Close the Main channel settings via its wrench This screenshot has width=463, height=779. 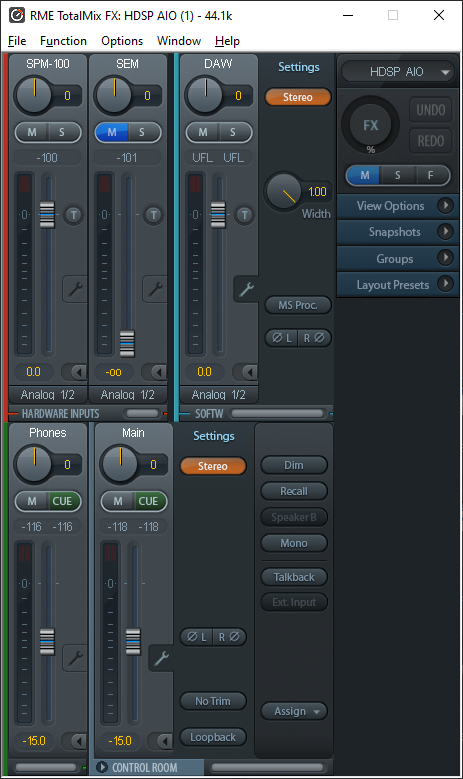point(161,658)
